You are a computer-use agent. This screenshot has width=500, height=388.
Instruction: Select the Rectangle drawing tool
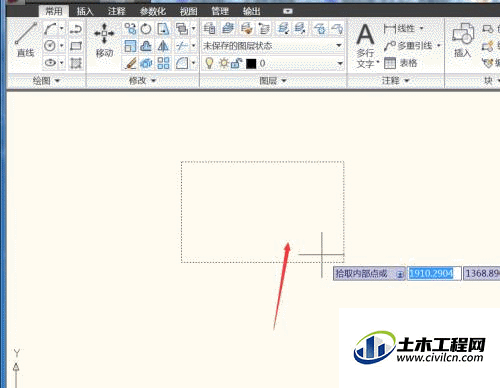point(76,46)
